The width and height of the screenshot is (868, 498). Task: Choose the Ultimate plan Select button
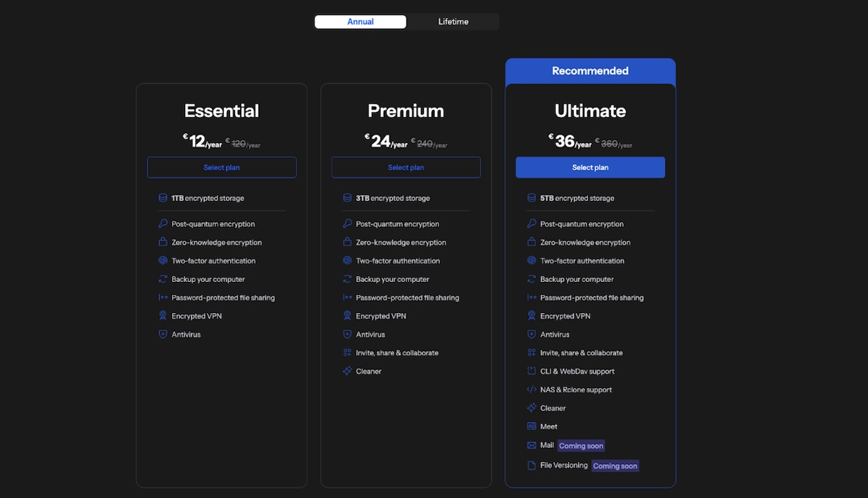590,168
